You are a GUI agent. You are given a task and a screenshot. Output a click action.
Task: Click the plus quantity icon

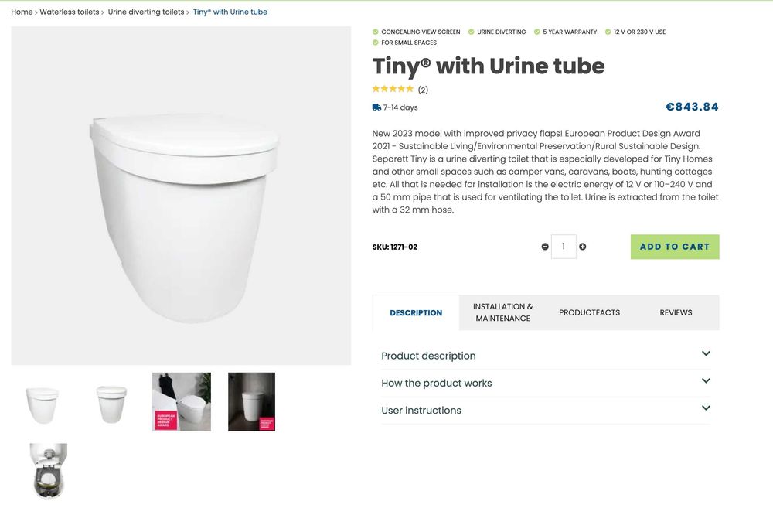(583, 247)
